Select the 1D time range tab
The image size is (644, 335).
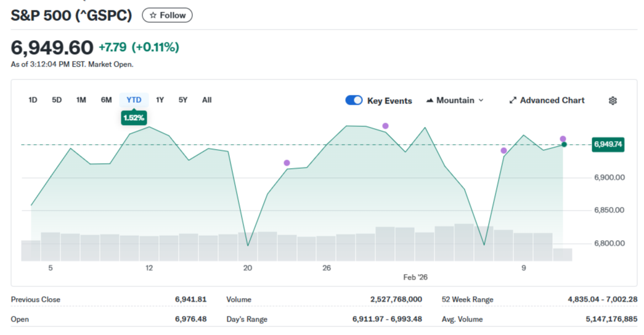(33, 100)
